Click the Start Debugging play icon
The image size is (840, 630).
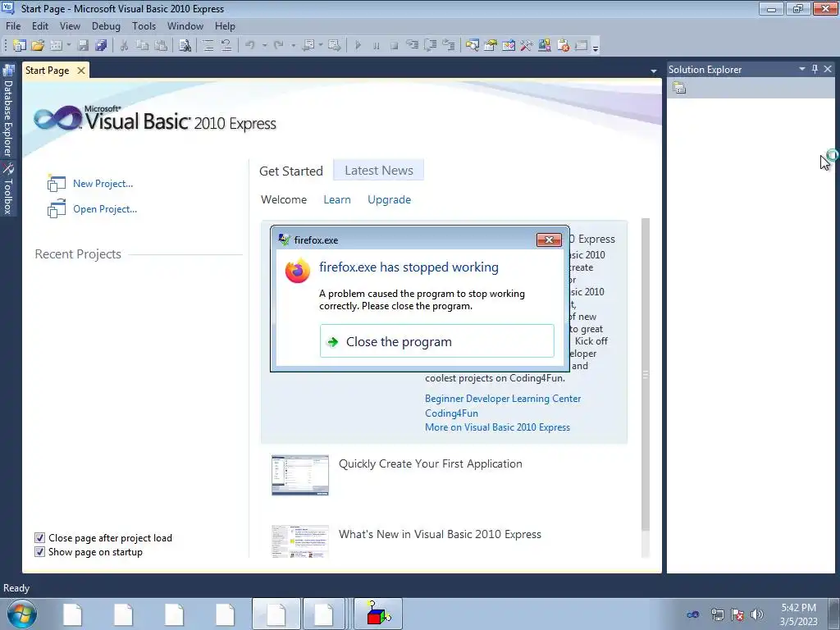(358, 46)
